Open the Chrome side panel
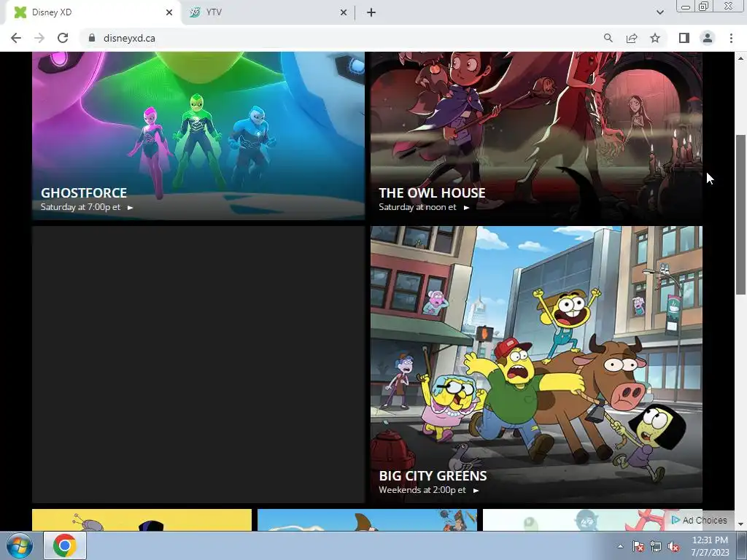Viewport: 747px width, 560px height. pyautogui.click(x=684, y=38)
